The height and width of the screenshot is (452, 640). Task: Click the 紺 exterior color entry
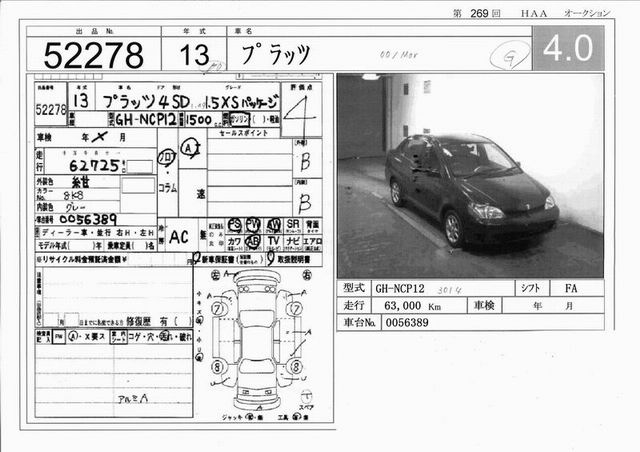80,182
